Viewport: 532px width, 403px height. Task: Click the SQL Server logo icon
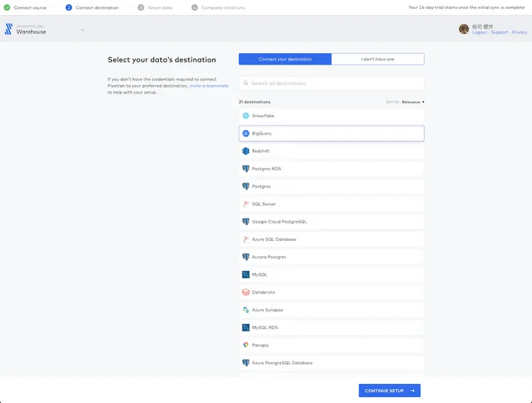point(245,204)
